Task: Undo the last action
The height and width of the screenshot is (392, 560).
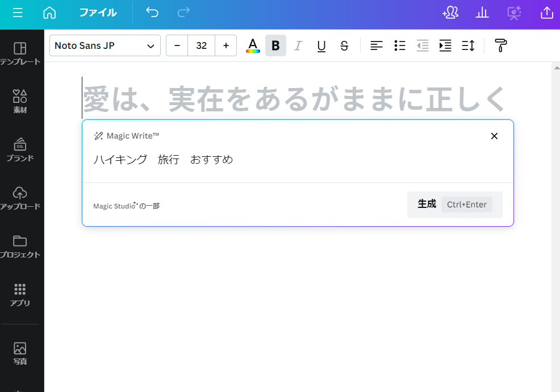Action: [152, 13]
